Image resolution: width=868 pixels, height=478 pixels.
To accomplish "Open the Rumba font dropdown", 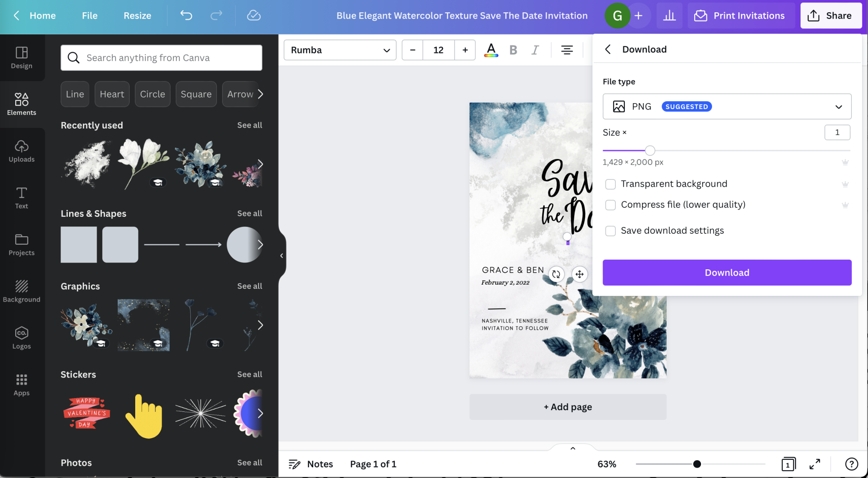I will 340,50.
